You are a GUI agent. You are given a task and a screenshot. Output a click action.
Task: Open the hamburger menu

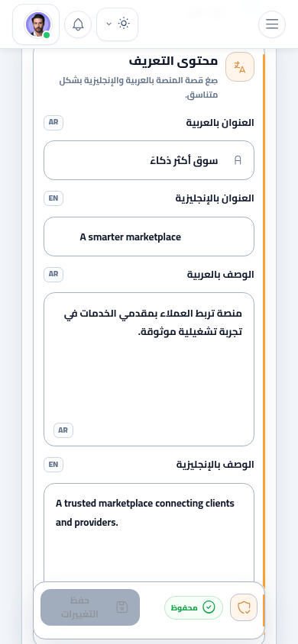pyautogui.click(x=272, y=24)
